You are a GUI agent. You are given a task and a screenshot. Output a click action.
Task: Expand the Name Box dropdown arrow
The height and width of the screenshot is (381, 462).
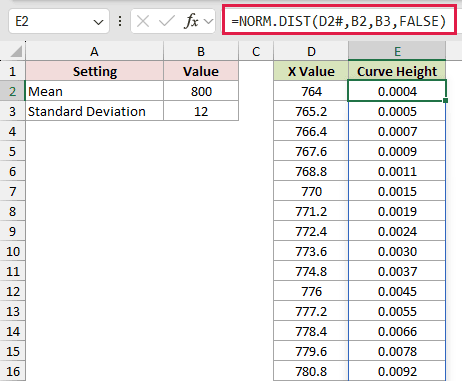pyautogui.click(x=98, y=22)
